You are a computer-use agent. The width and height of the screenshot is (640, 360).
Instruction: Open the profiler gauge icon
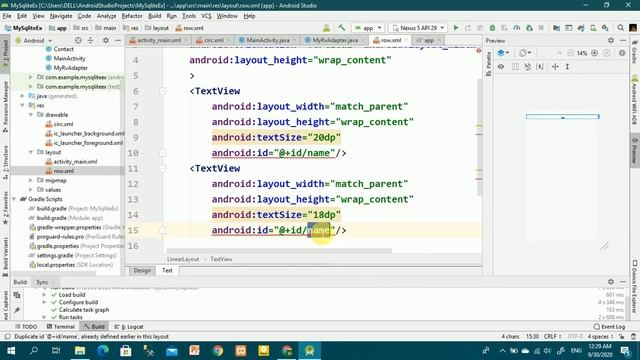pyautogui.click(x=517, y=28)
